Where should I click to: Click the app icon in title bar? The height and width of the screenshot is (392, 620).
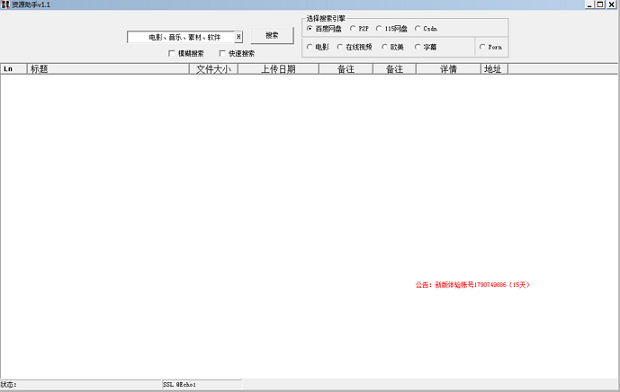5,5
